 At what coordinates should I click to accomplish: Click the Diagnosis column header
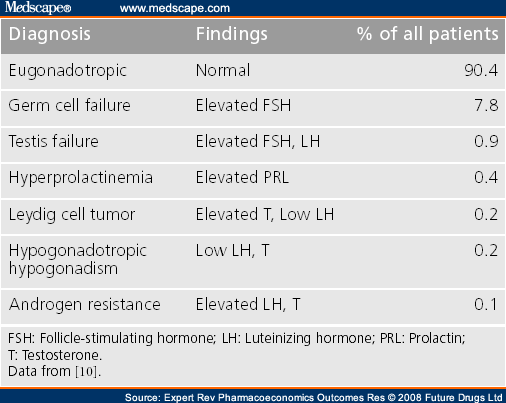[50, 34]
